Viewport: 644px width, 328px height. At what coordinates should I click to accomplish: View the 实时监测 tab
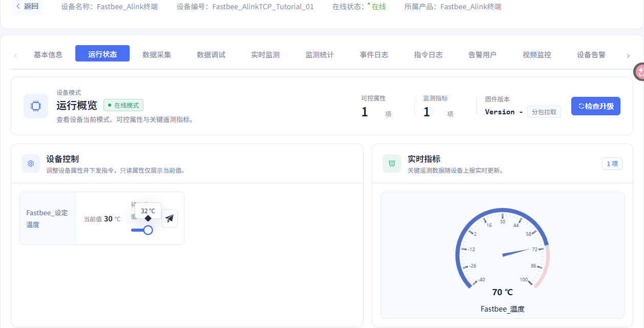(265, 55)
